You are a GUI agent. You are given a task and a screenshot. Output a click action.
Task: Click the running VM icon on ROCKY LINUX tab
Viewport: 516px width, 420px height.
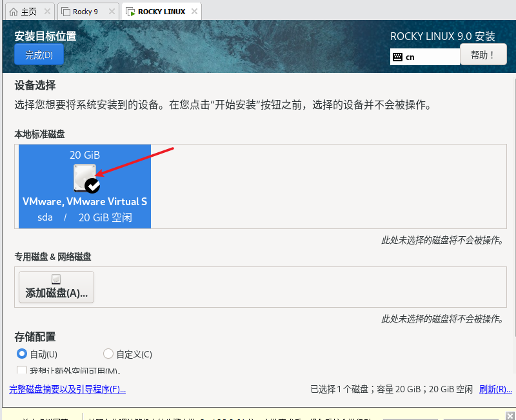131,12
